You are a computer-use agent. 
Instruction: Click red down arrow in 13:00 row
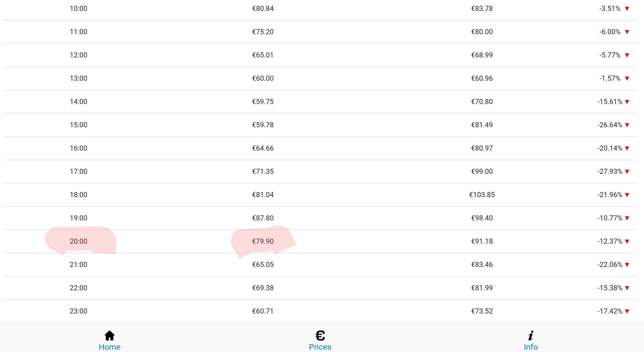pos(627,79)
